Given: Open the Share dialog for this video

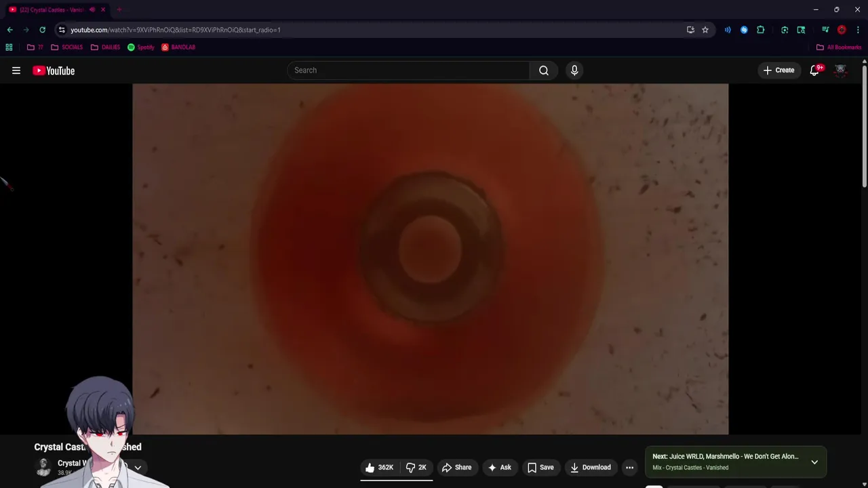Looking at the screenshot, I should click(x=456, y=468).
